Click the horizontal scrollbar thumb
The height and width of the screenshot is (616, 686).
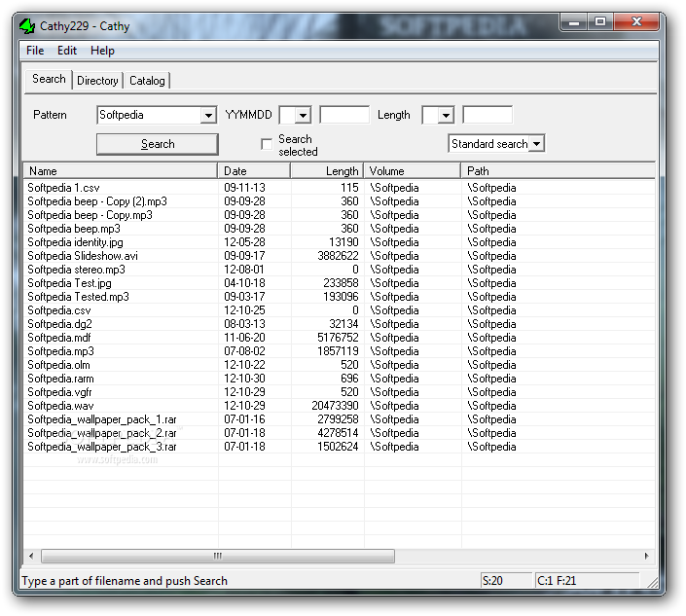pos(218,556)
